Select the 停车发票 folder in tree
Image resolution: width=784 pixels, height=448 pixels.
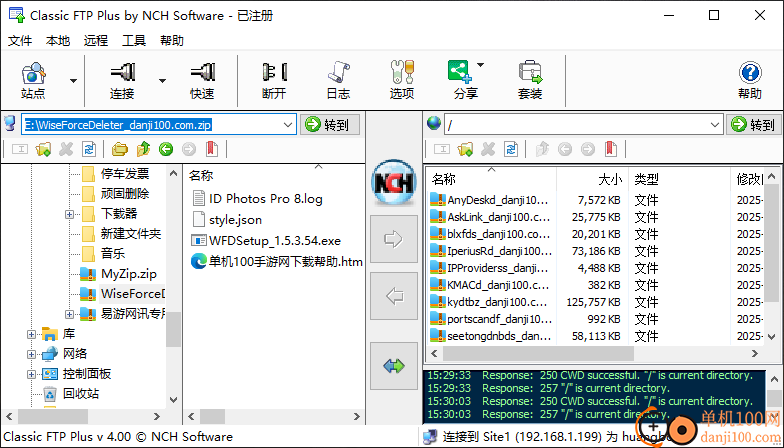[125, 174]
